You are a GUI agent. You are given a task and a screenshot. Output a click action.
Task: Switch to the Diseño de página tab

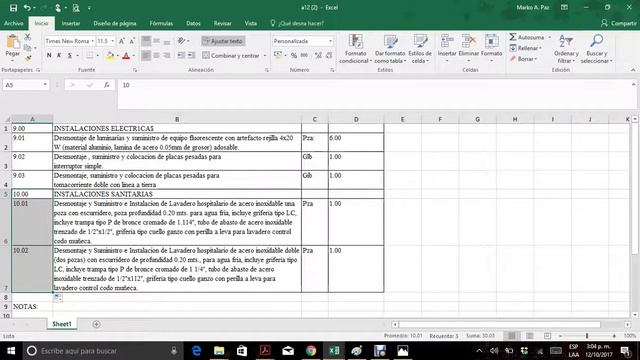(x=115, y=23)
